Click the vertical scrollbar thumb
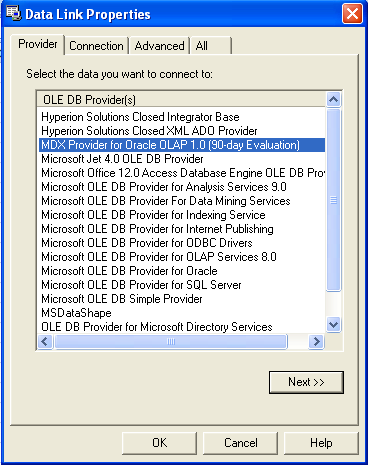This screenshot has height=465, width=368. point(334,200)
